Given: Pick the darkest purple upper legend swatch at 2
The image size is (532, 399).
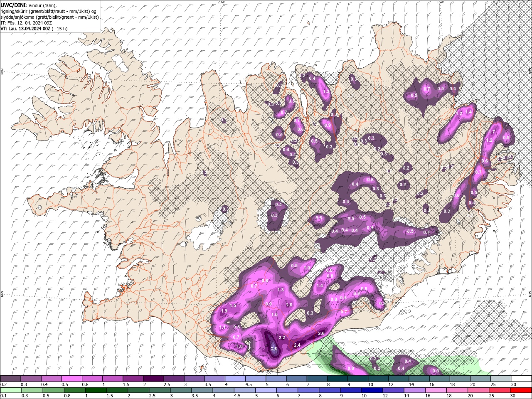Looking at the screenshot, I should pos(153,379).
